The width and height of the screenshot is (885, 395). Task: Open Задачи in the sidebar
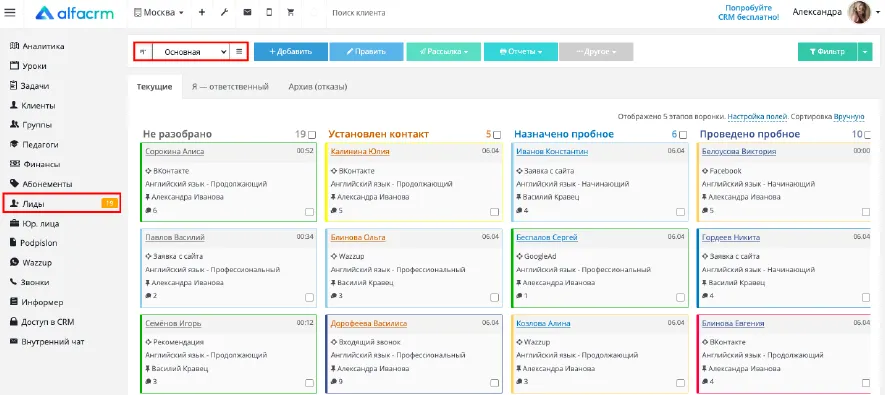[30, 86]
